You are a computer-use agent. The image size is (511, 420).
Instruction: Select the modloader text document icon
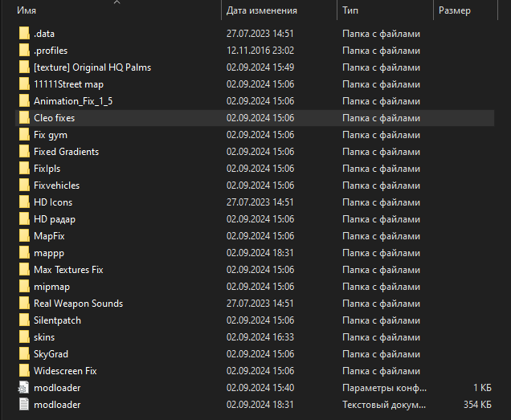coord(24,405)
